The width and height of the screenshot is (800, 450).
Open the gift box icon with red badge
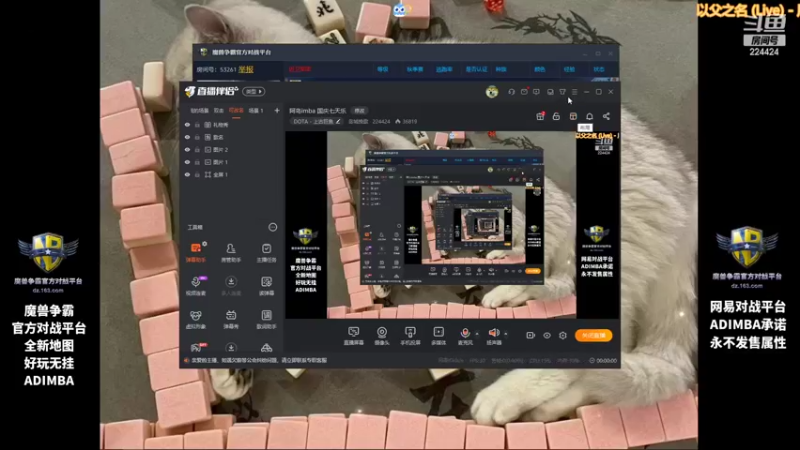[x=540, y=116]
